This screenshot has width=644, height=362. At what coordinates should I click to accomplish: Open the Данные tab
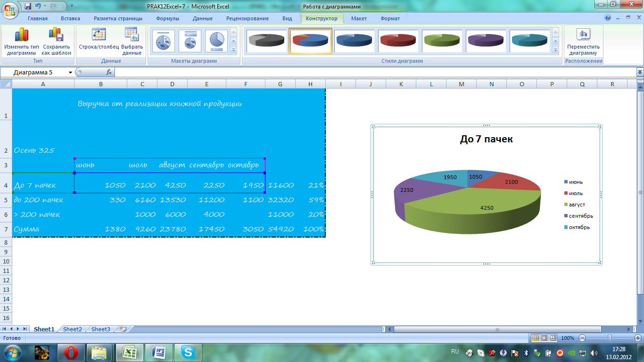202,18
